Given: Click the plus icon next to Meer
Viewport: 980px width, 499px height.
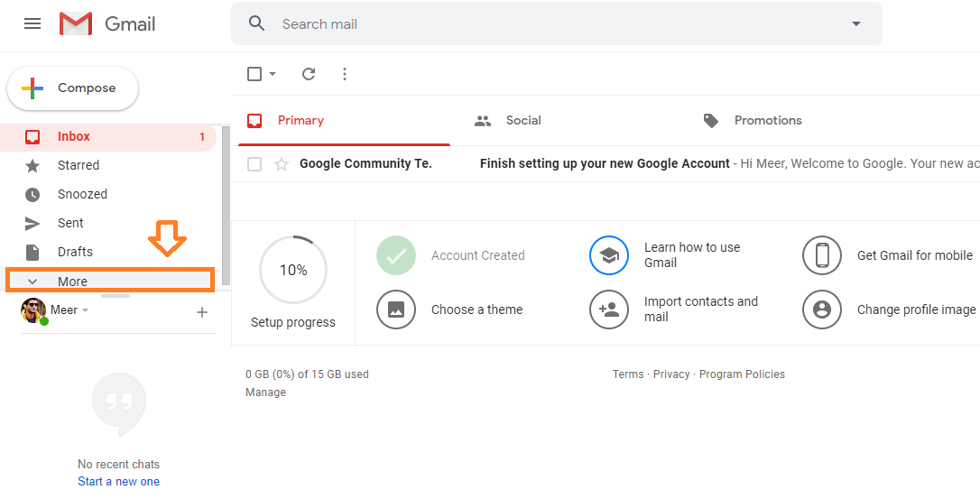Looking at the screenshot, I should [x=202, y=312].
